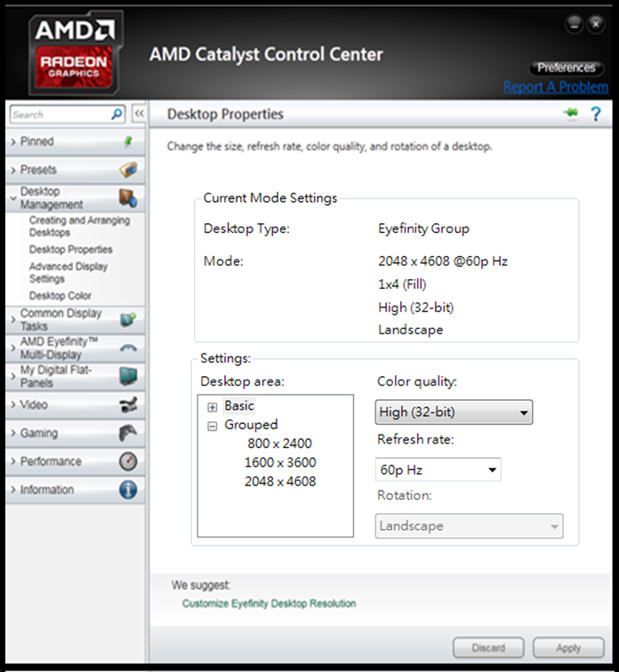Click the Presets sidebar icon

[x=128, y=170]
